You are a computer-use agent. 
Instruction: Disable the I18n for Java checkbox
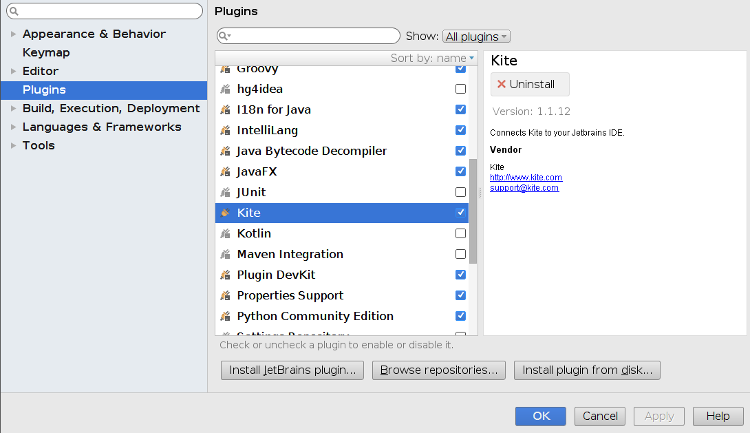(x=461, y=110)
